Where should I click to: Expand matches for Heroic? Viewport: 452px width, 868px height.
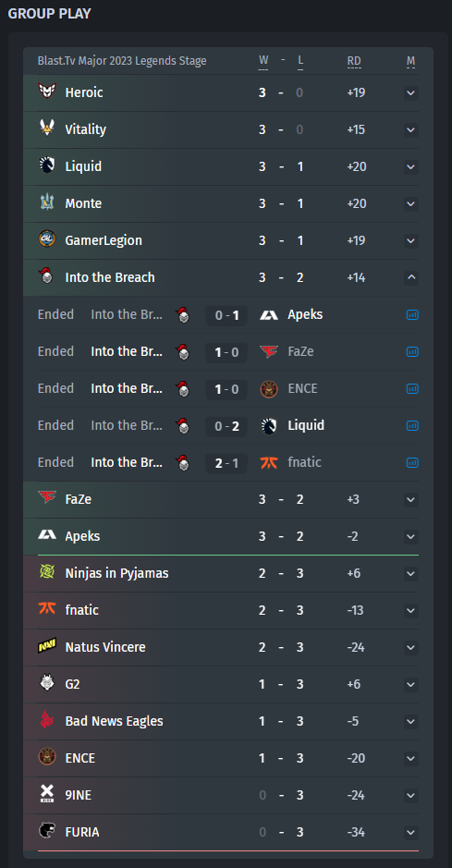tap(410, 92)
